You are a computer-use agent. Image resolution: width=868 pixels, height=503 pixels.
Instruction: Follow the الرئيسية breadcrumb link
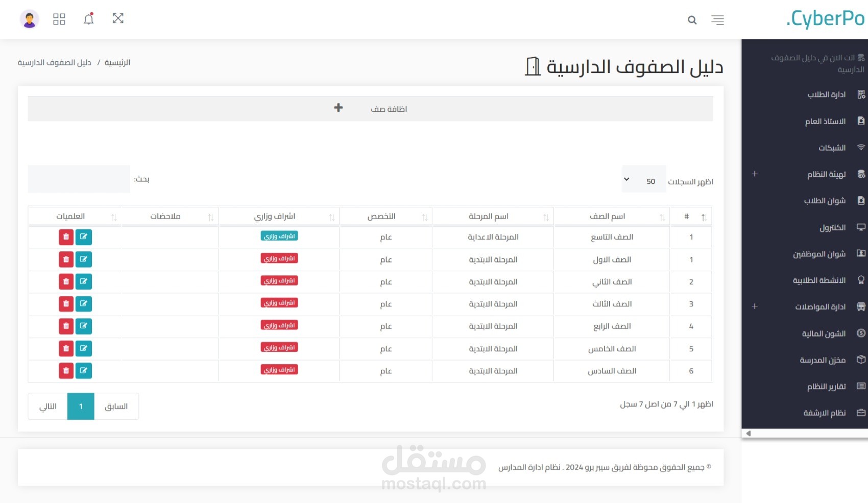tap(117, 62)
